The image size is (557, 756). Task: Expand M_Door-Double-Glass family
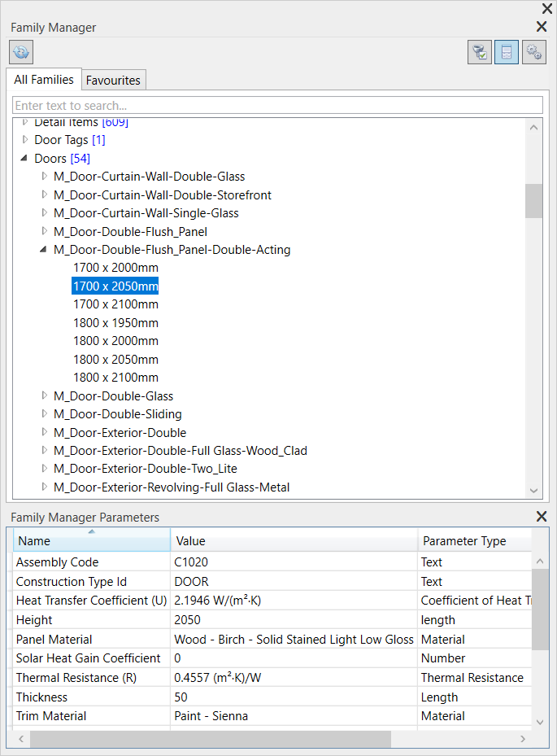coord(45,395)
